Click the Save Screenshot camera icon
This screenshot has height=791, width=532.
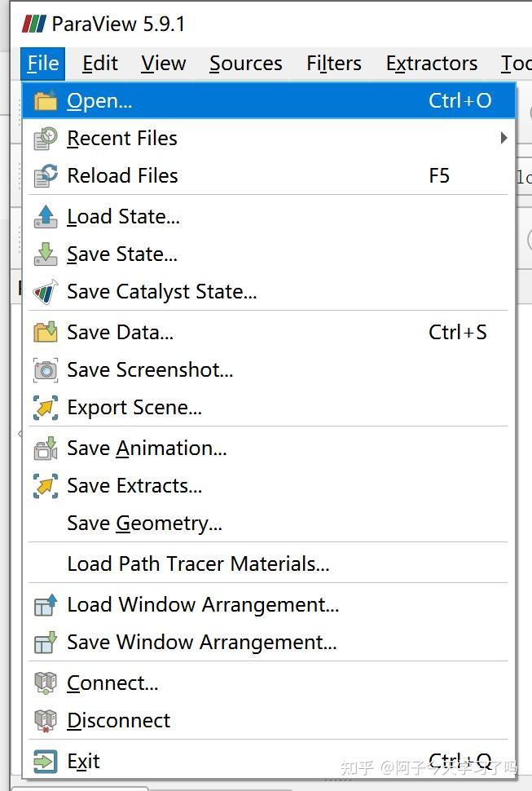[46, 370]
